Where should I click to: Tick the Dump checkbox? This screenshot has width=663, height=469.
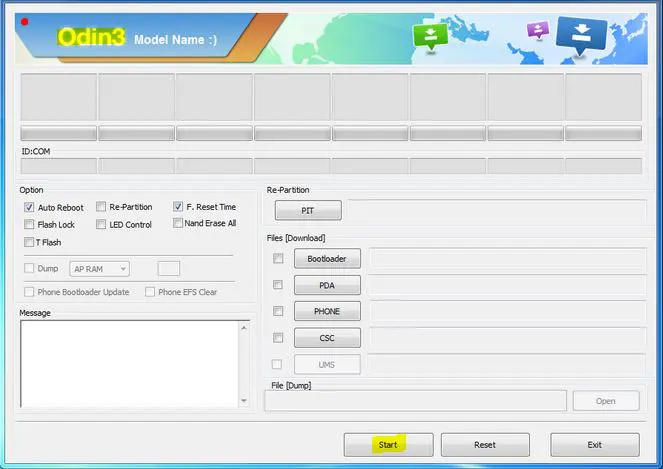[29, 268]
